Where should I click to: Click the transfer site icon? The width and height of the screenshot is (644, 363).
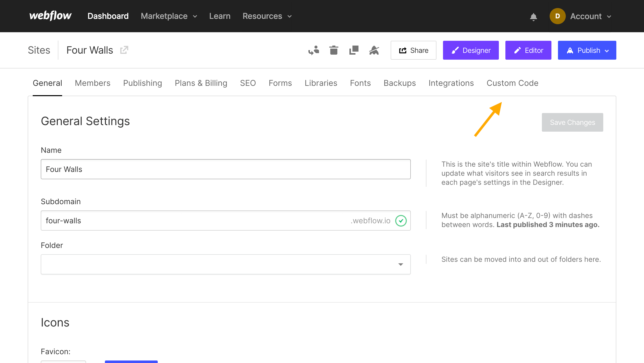click(314, 50)
